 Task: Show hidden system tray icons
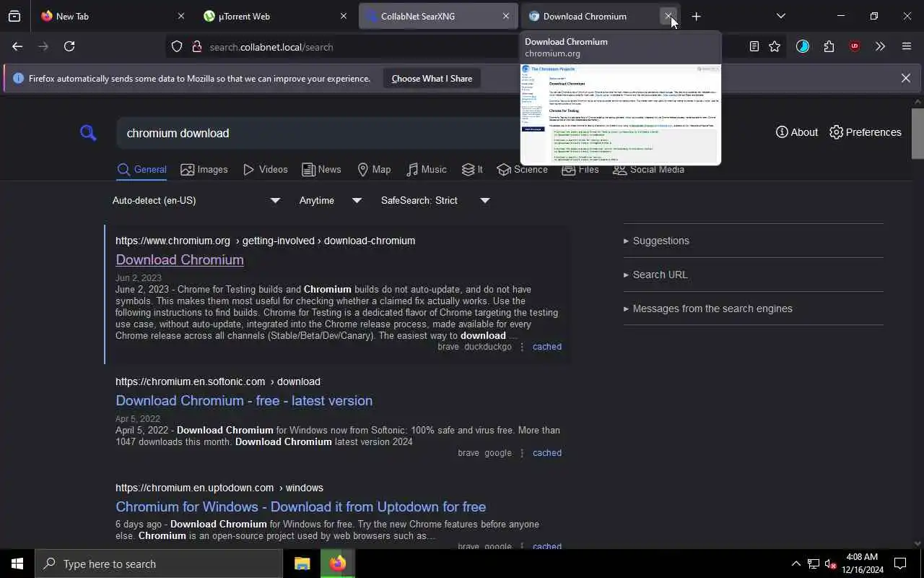[x=796, y=564]
